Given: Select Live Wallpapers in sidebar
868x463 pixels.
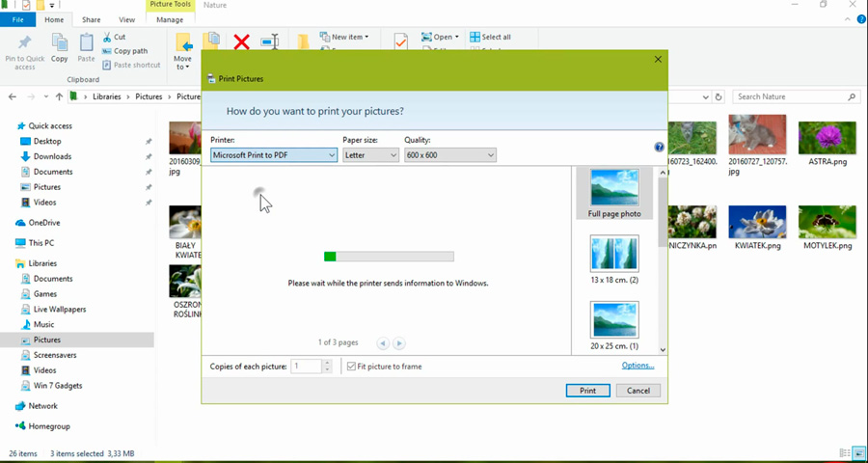Looking at the screenshot, I should (x=59, y=309).
